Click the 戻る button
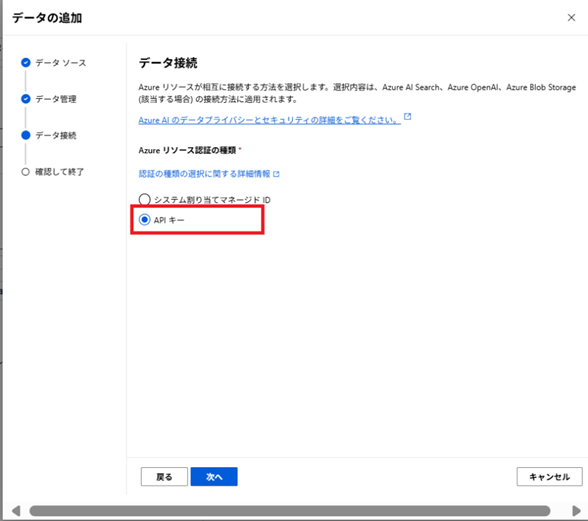The width and height of the screenshot is (588, 521). pyautogui.click(x=164, y=477)
